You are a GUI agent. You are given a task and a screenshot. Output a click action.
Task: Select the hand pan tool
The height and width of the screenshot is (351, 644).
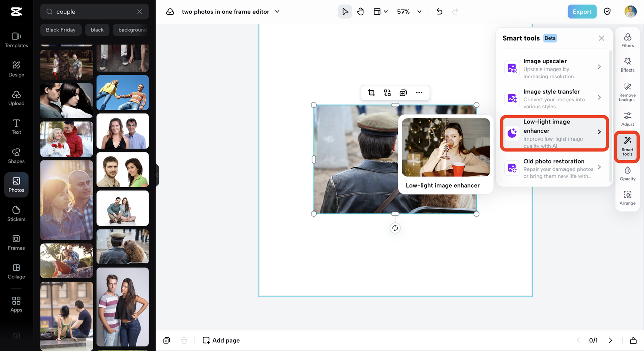click(361, 11)
